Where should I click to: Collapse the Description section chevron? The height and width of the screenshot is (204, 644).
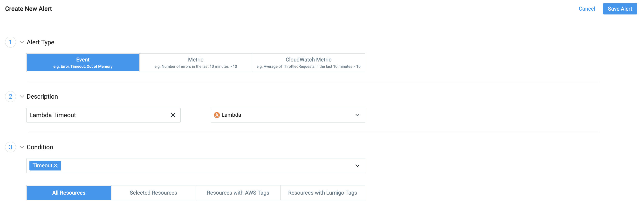coord(22,96)
